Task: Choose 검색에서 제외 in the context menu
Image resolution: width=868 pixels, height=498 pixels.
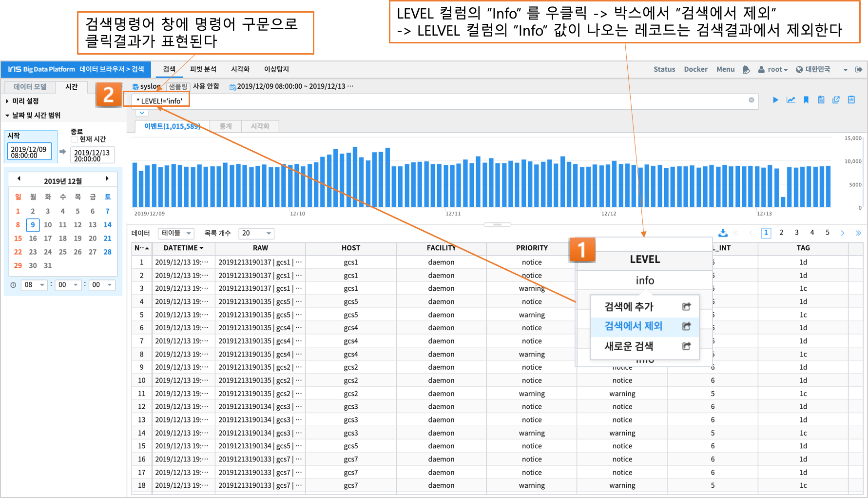Action: 645,326
